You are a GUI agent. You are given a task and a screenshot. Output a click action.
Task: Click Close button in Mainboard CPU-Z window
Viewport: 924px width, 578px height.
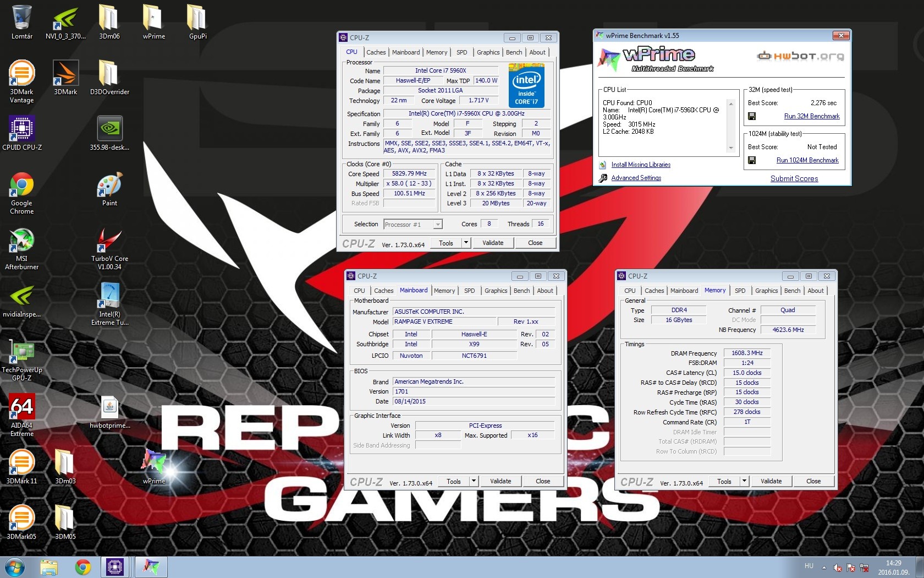click(x=543, y=481)
